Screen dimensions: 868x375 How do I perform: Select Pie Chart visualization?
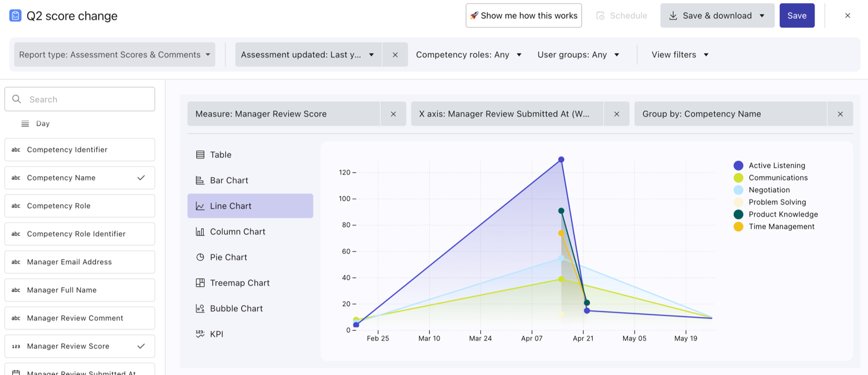[x=228, y=257]
